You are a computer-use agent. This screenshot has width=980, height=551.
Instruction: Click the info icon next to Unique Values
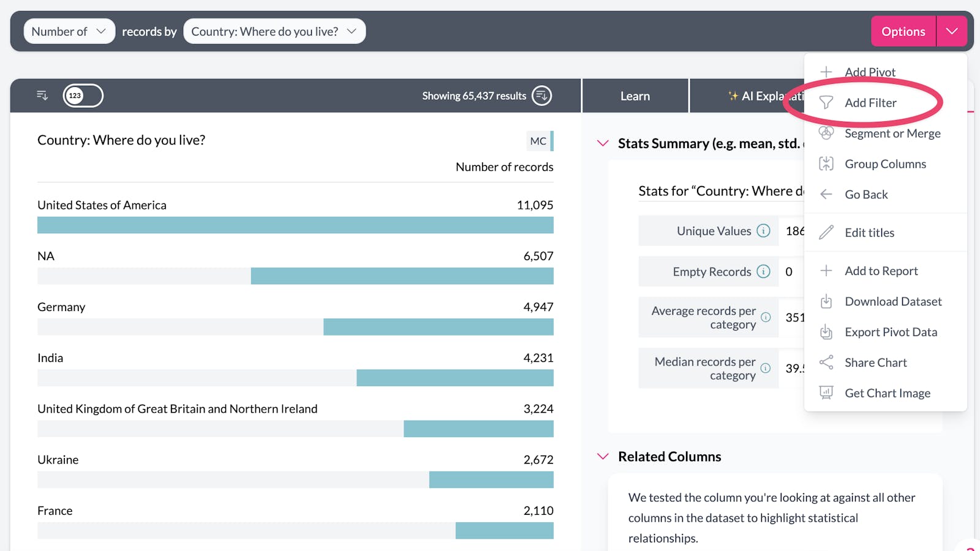pos(763,231)
